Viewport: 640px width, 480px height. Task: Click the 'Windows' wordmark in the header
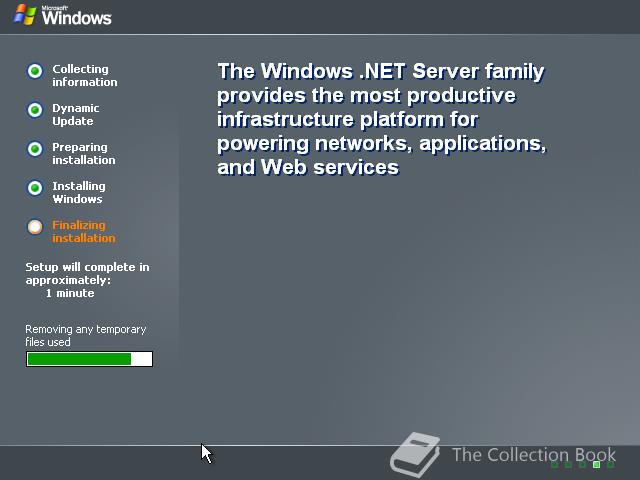pyautogui.click(x=76, y=18)
